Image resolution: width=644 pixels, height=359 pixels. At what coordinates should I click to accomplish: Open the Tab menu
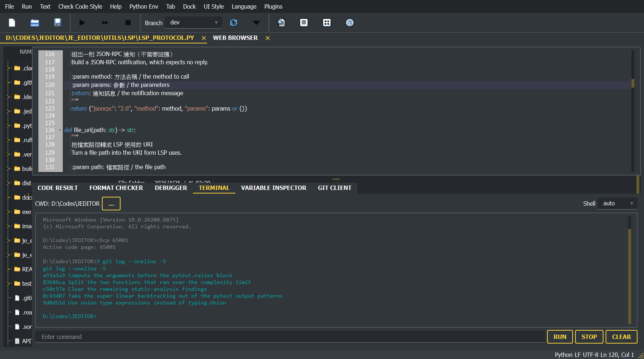[171, 6]
